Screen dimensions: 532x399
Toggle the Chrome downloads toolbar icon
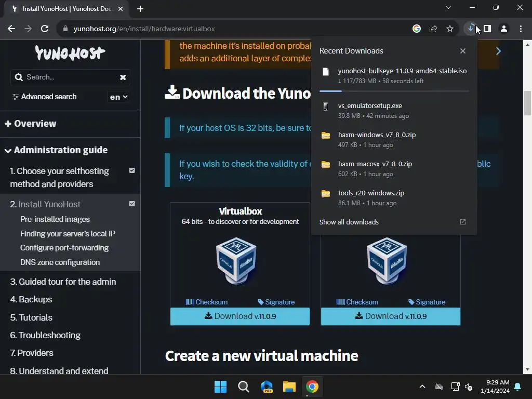coord(471,28)
